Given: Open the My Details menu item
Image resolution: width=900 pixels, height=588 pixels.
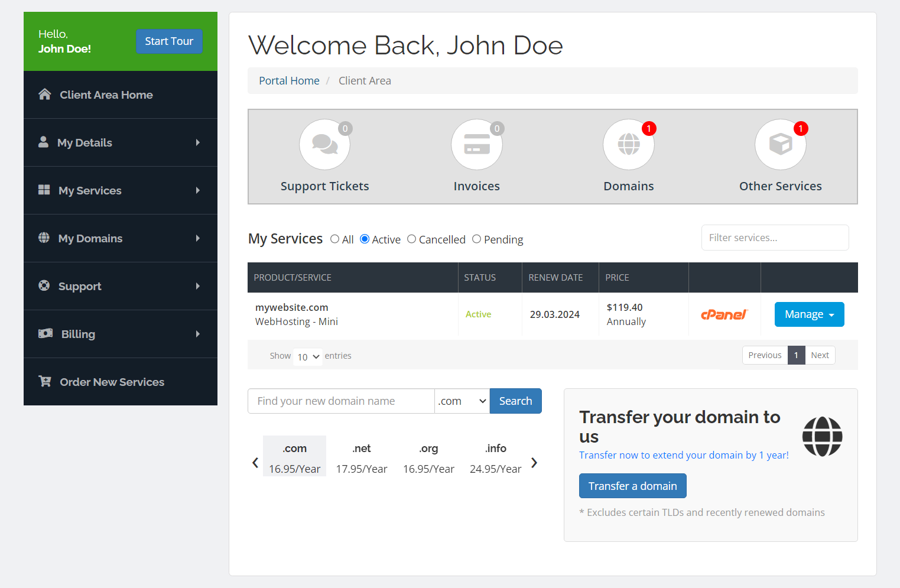Looking at the screenshot, I should pyautogui.click(x=121, y=142).
